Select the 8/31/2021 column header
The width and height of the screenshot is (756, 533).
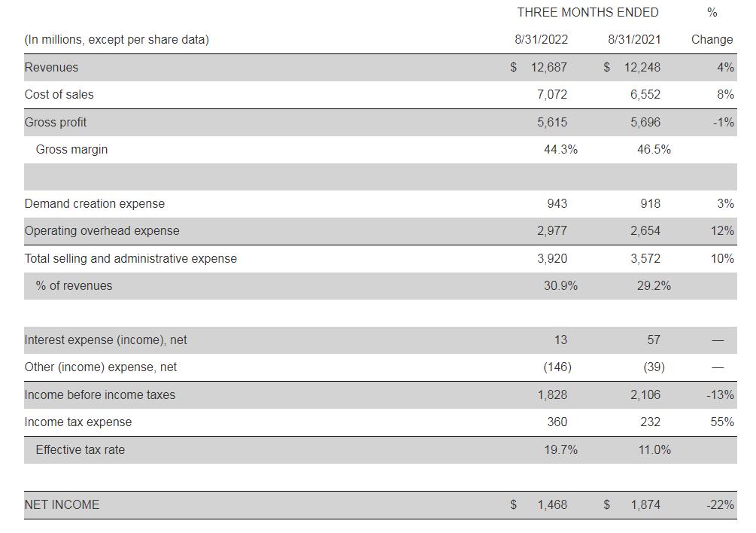coord(634,39)
